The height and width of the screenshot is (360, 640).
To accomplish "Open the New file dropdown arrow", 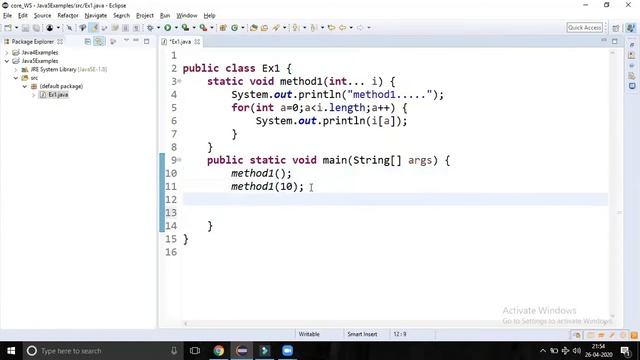I will tap(16, 28).
